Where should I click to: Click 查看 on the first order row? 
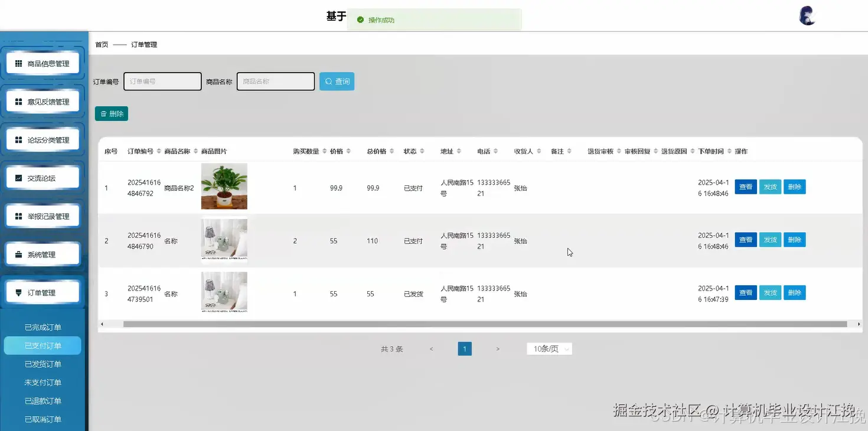(x=745, y=187)
